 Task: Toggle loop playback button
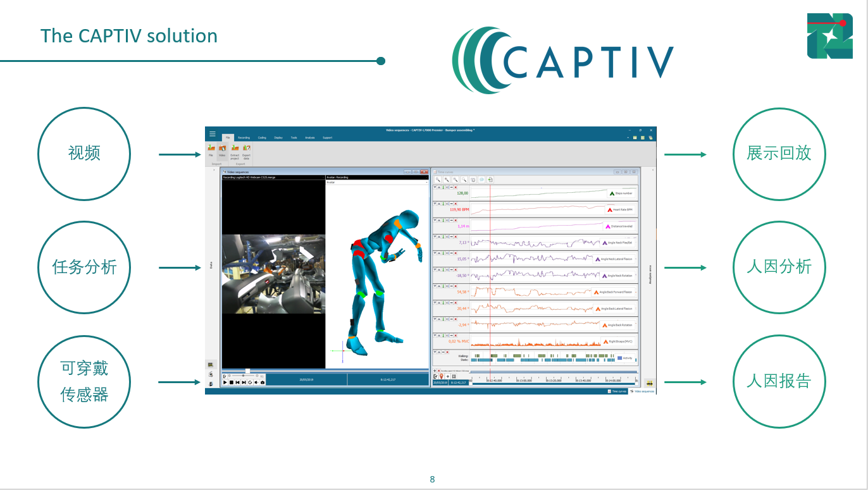pyautogui.click(x=250, y=383)
